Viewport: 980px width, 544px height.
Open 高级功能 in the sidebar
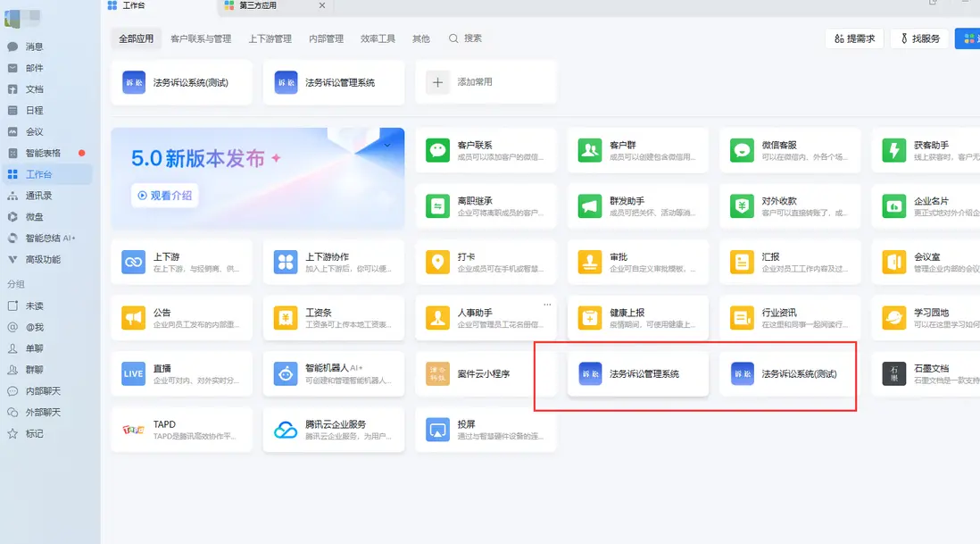43,259
